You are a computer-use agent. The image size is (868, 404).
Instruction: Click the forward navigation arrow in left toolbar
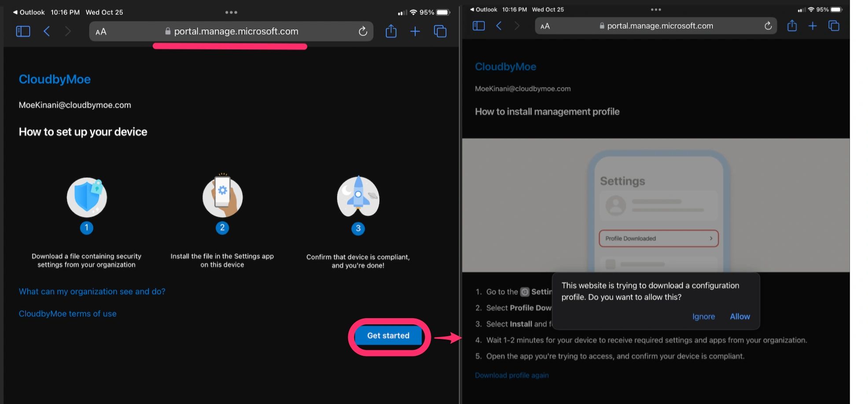click(x=68, y=31)
